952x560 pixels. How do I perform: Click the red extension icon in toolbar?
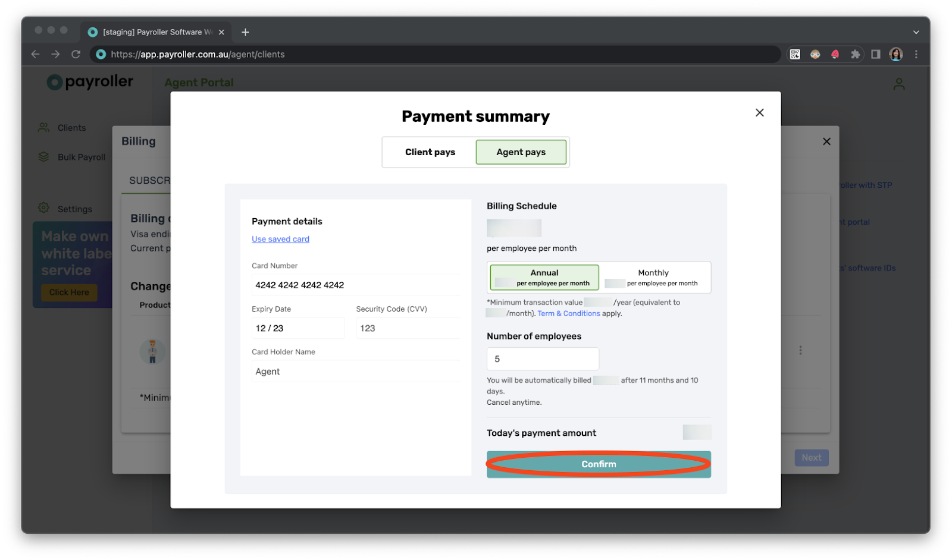pos(835,54)
